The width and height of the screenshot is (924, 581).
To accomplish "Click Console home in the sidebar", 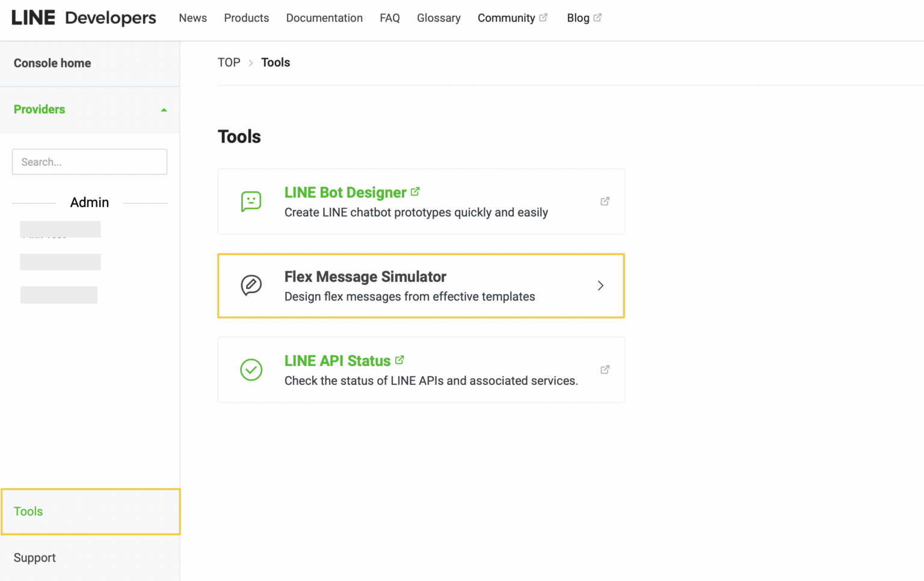I will pyautogui.click(x=52, y=63).
